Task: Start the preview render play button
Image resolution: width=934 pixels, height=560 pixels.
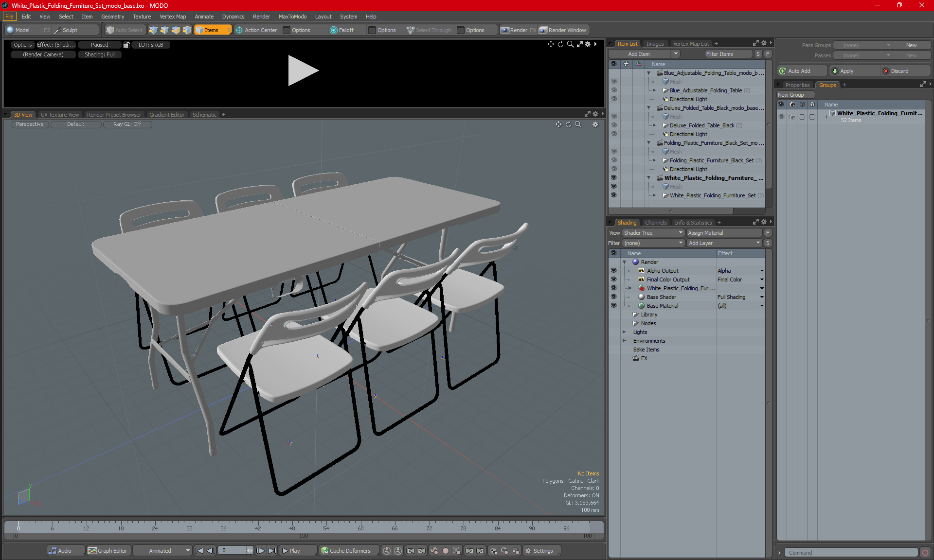Action: pyautogui.click(x=303, y=71)
